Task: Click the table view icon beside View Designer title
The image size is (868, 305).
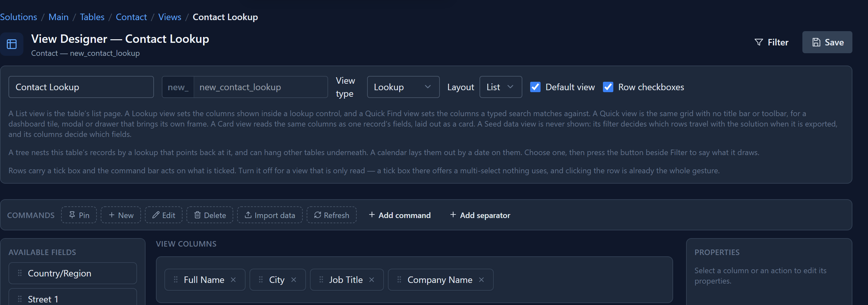Action: (12, 44)
